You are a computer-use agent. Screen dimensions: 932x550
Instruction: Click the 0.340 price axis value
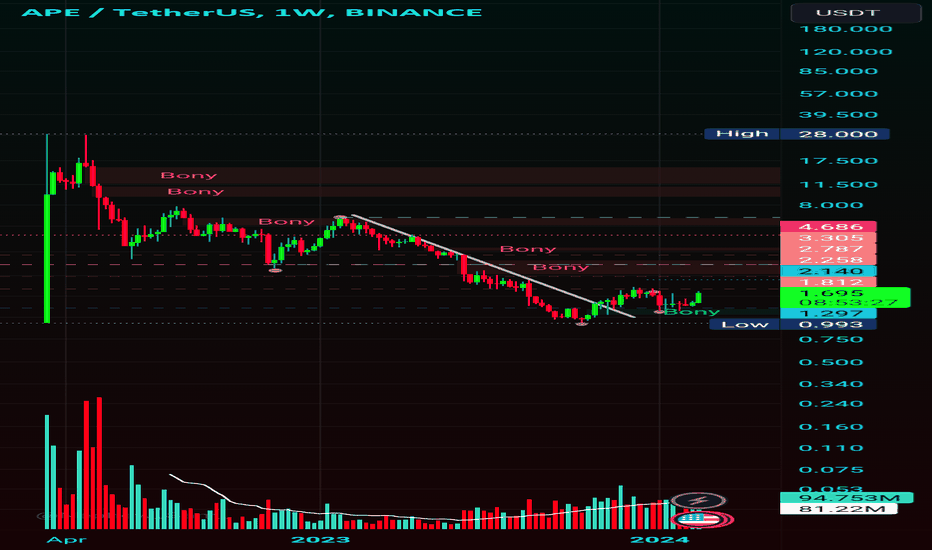pos(831,384)
